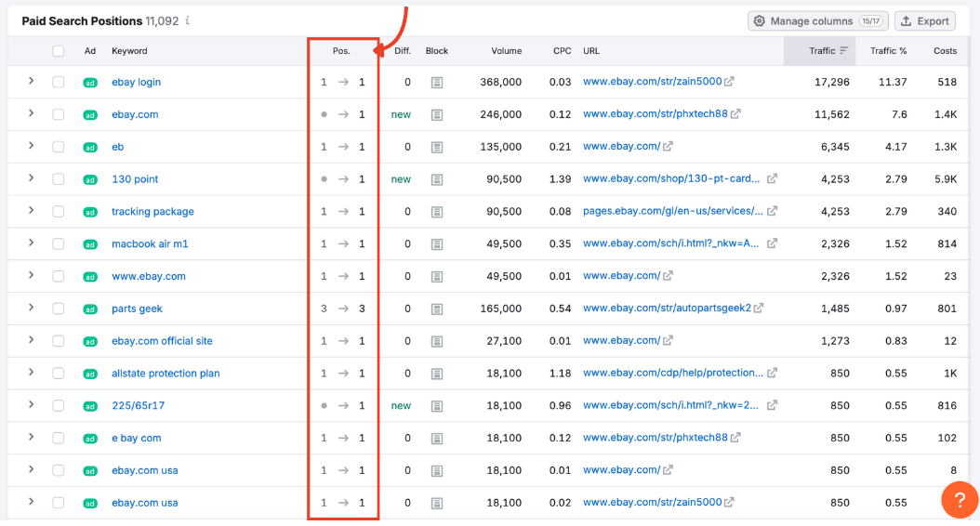Open external link icon for pages.ebay.com URL
This screenshot has height=526, width=980.
point(773,211)
